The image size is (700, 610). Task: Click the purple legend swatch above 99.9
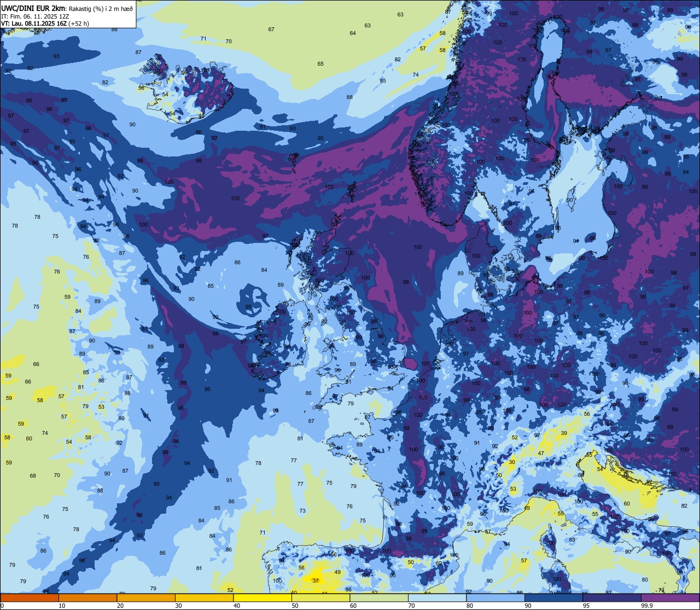coord(670,597)
